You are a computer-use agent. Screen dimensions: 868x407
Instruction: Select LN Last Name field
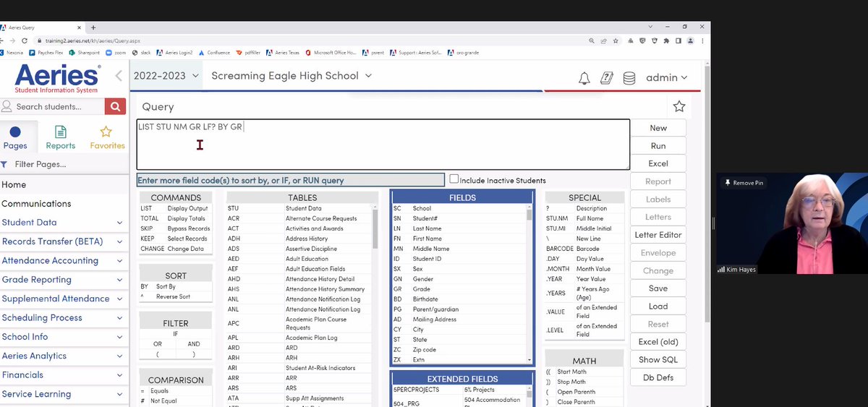pos(459,228)
